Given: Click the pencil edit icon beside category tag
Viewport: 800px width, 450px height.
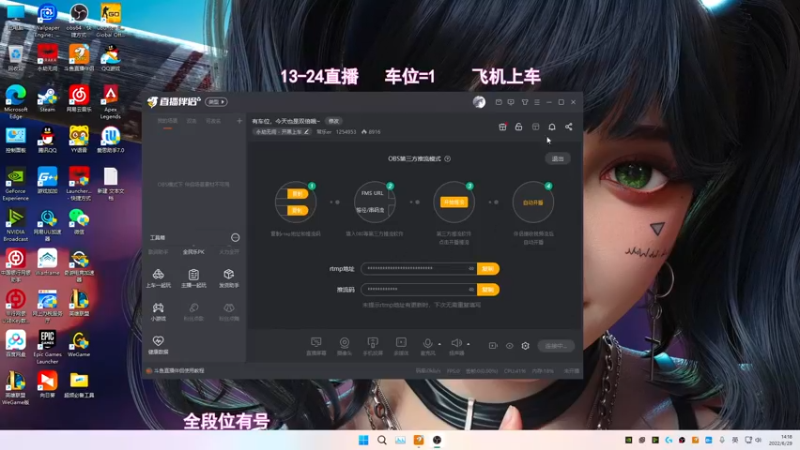Looking at the screenshot, I should click(306, 132).
